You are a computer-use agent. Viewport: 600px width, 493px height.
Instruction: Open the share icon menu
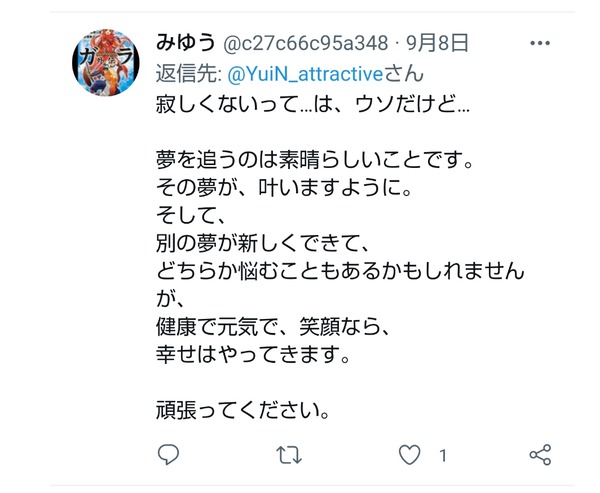coord(540,455)
